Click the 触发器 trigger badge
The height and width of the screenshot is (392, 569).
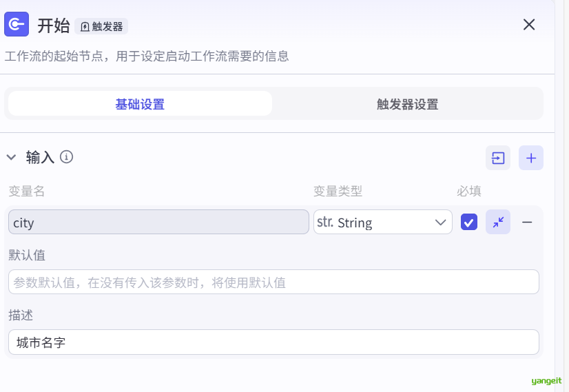(x=101, y=26)
